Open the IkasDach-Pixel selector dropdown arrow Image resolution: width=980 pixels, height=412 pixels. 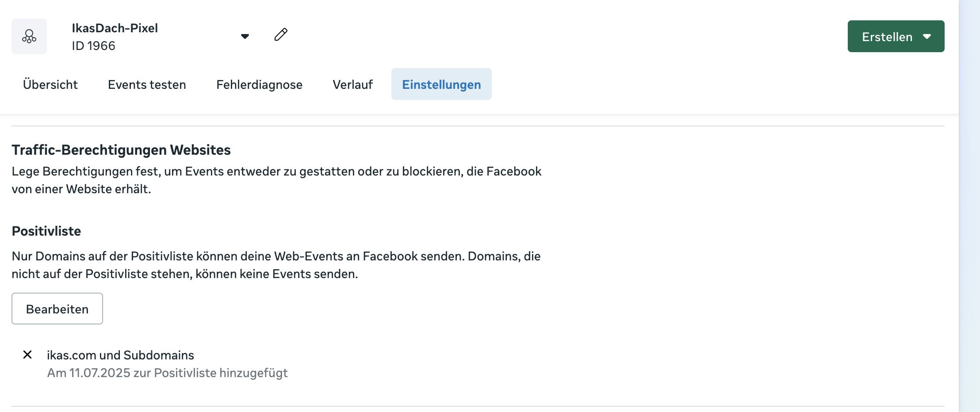[245, 36]
